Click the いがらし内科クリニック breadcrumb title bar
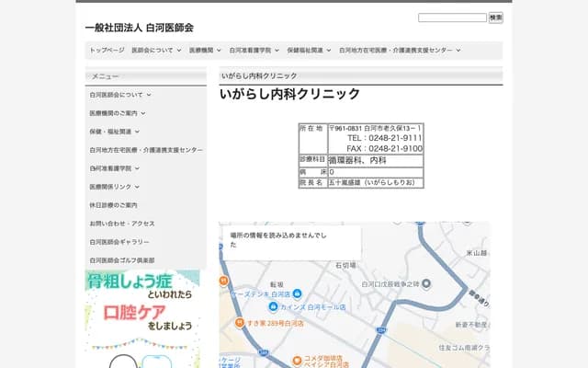Image resolution: width=588 pixels, height=368 pixels. click(x=361, y=75)
